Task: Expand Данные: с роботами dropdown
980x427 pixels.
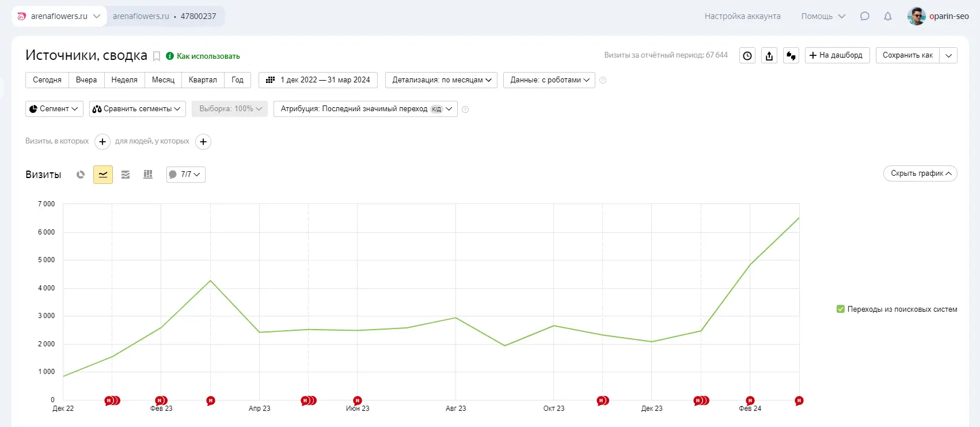Action: (x=549, y=80)
